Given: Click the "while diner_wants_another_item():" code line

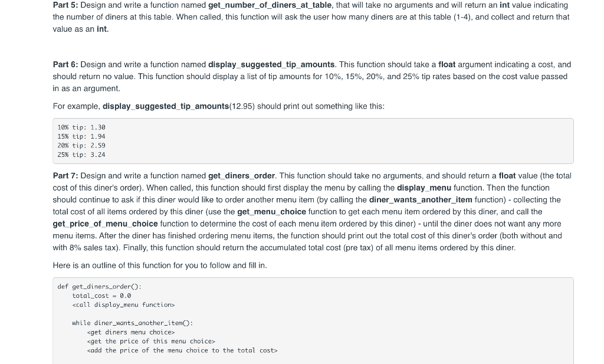Looking at the screenshot, I should pos(133,323).
